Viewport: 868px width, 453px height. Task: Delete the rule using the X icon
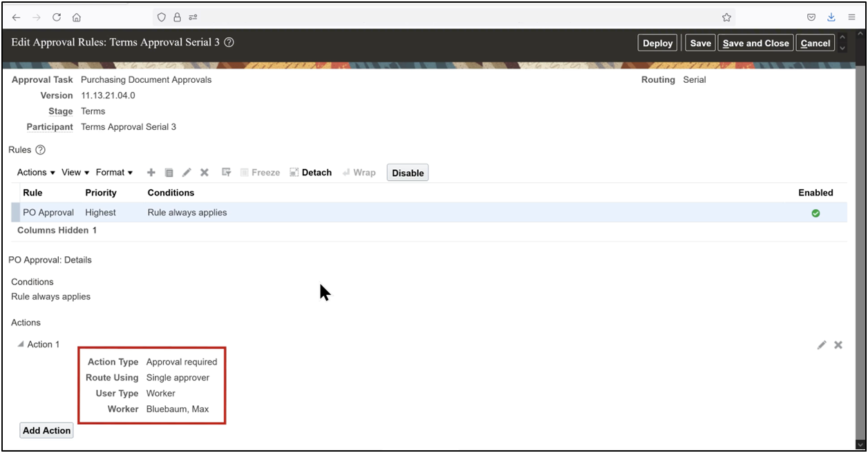click(x=205, y=172)
